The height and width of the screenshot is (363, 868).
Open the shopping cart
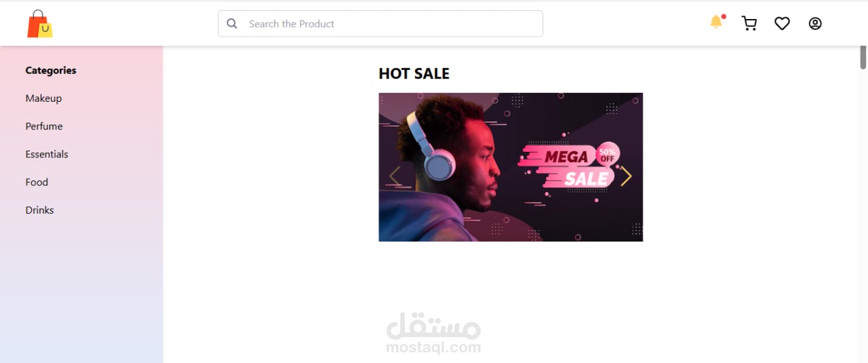749,24
